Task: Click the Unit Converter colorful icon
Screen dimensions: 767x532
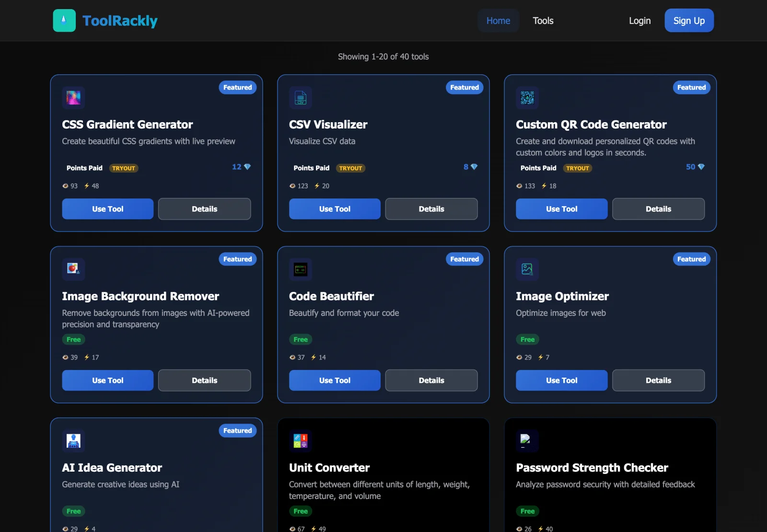Action: 301,441
